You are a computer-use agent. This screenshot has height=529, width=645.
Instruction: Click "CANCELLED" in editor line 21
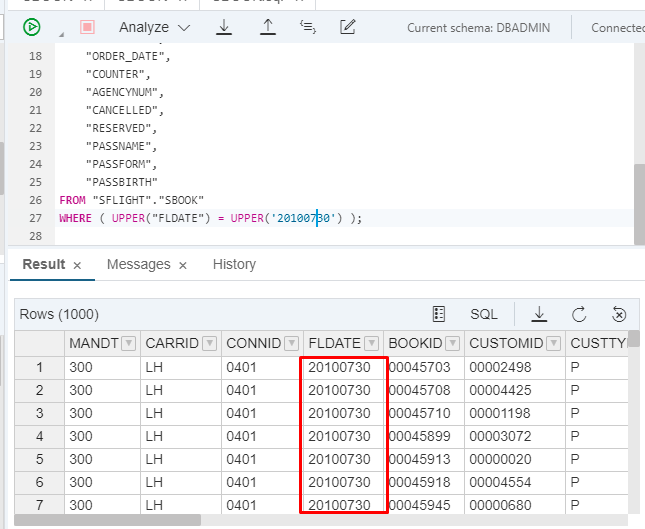tap(122, 110)
